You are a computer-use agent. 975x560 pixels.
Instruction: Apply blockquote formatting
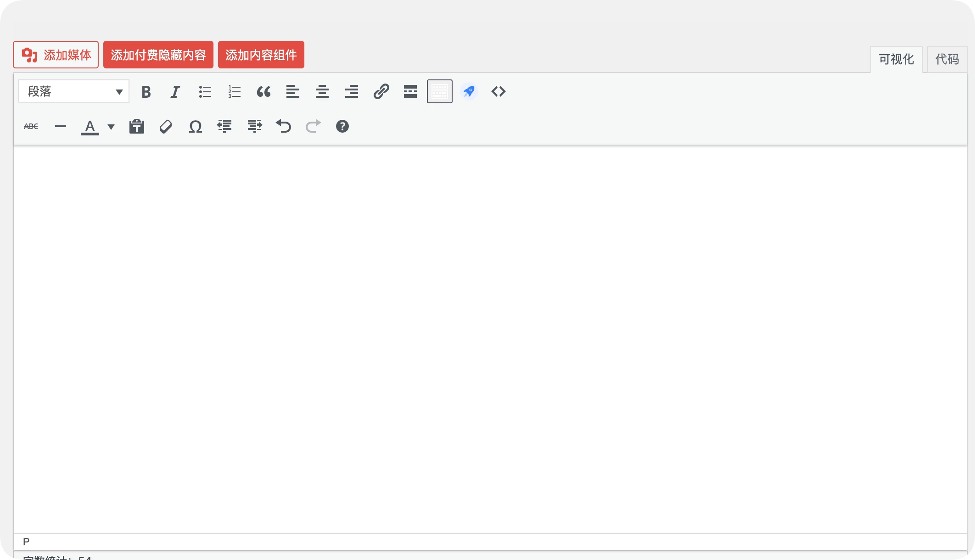[x=263, y=92]
